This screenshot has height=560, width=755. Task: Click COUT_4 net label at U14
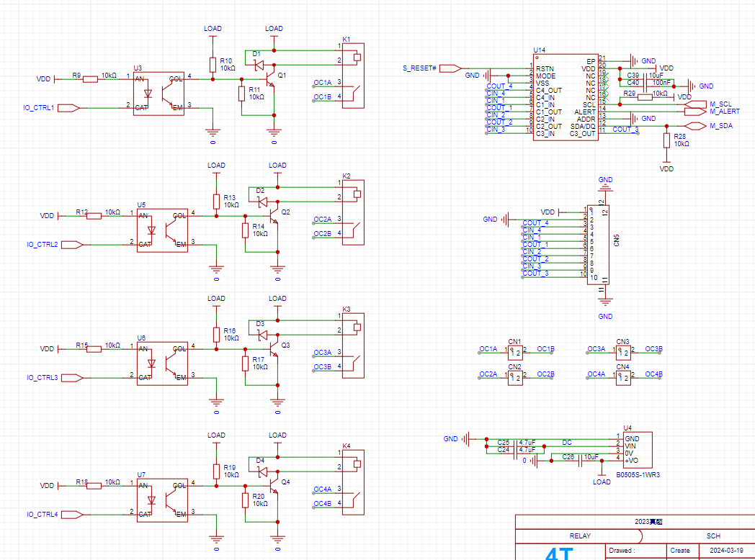[x=499, y=86]
